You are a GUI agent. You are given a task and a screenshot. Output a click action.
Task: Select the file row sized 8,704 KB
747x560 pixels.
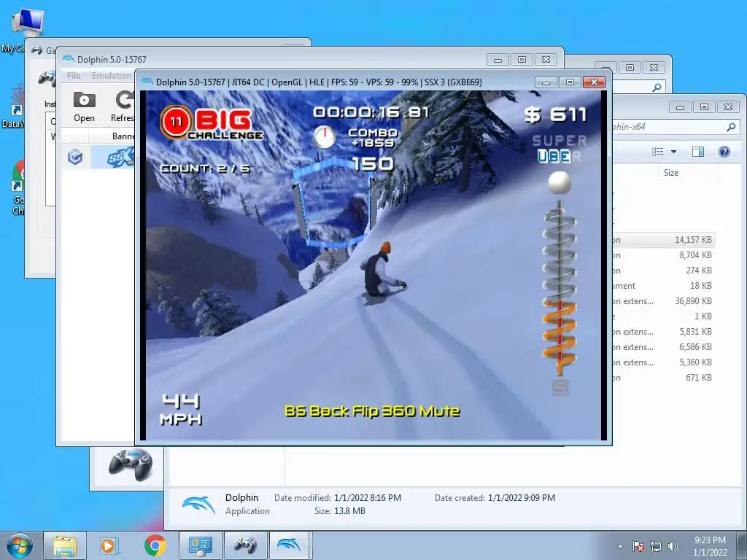point(663,254)
